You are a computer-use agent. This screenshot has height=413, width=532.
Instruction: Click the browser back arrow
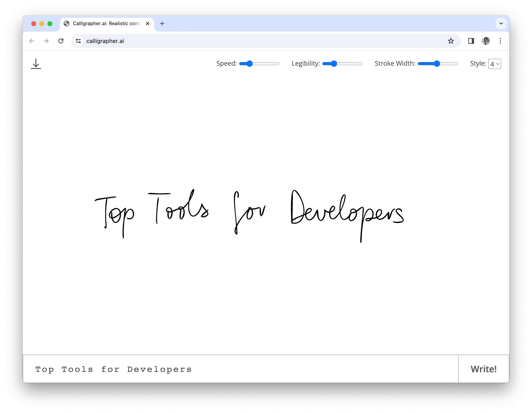click(x=32, y=41)
